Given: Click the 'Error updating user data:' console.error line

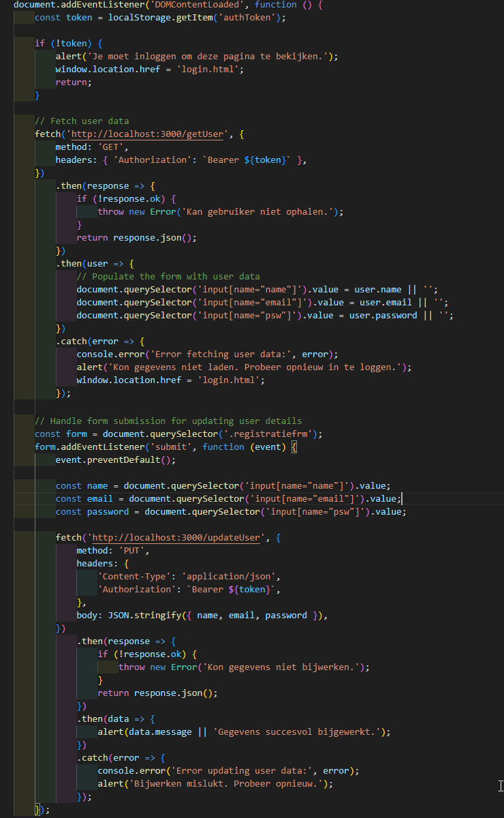Looking at the screenshot, I should (x=227, y=771).
